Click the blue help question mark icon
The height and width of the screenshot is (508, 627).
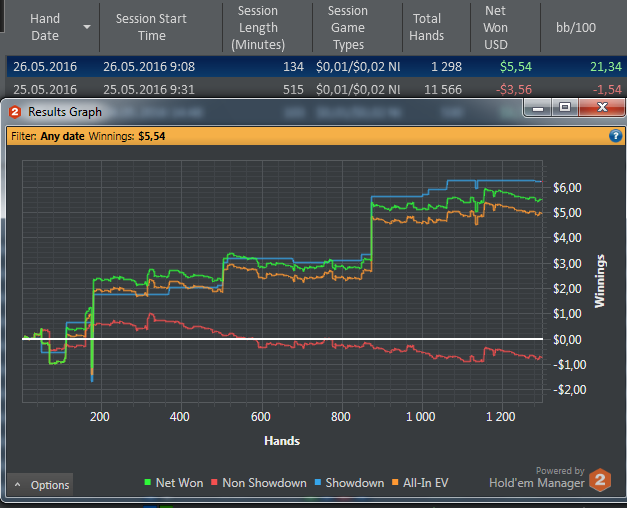point(615,136)
